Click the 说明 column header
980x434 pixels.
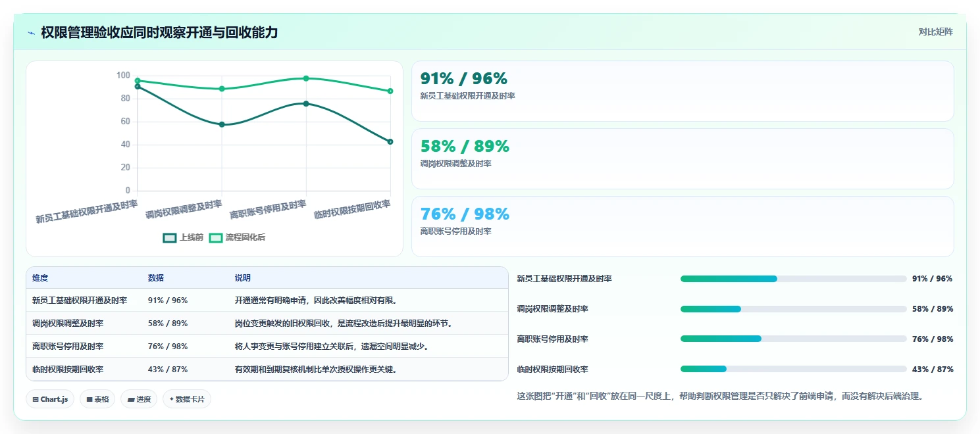click(243, 278)
